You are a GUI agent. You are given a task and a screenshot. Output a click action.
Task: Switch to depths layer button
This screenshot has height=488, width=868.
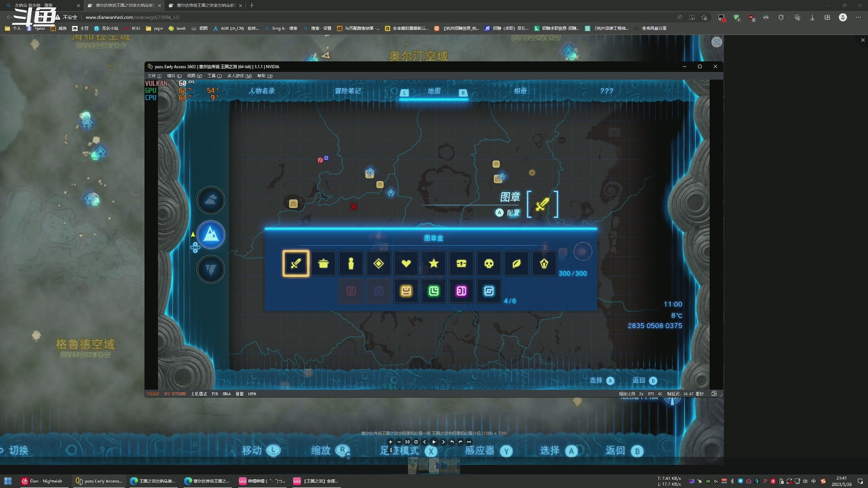point(211,269)
